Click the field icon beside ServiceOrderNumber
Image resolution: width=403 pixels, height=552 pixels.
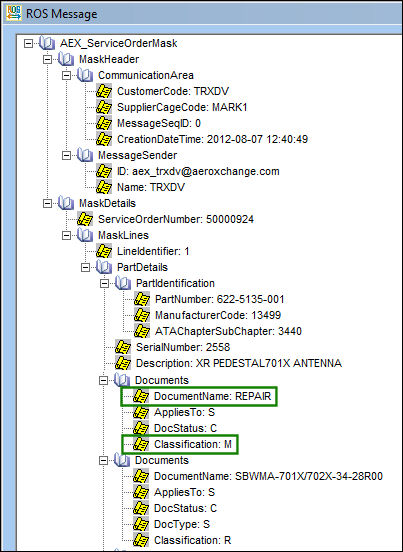click(85, 219)
